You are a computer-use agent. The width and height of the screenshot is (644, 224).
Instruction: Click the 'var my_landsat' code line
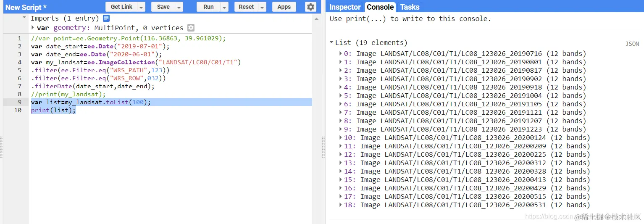pyautogui.click(x=136, y=62)
